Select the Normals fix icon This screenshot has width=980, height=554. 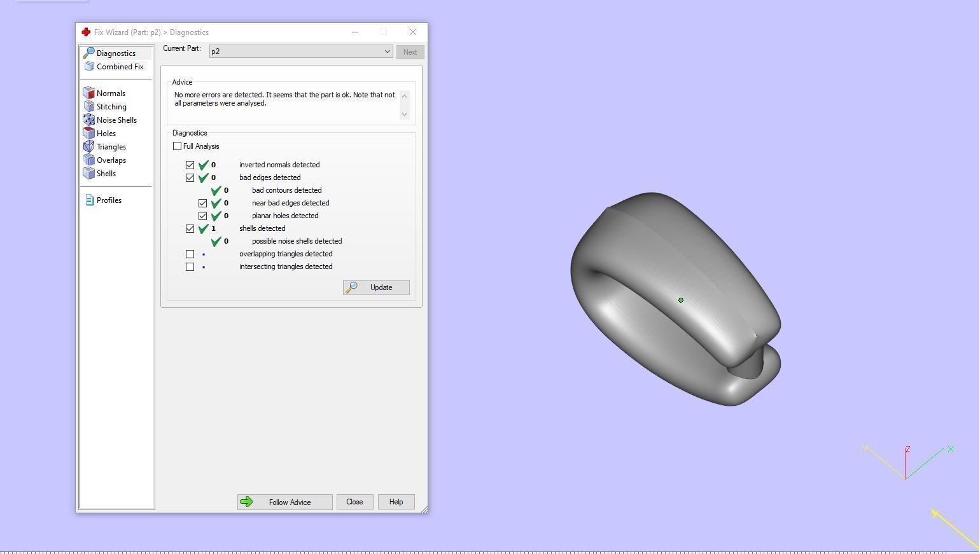[x=89, y=93]
